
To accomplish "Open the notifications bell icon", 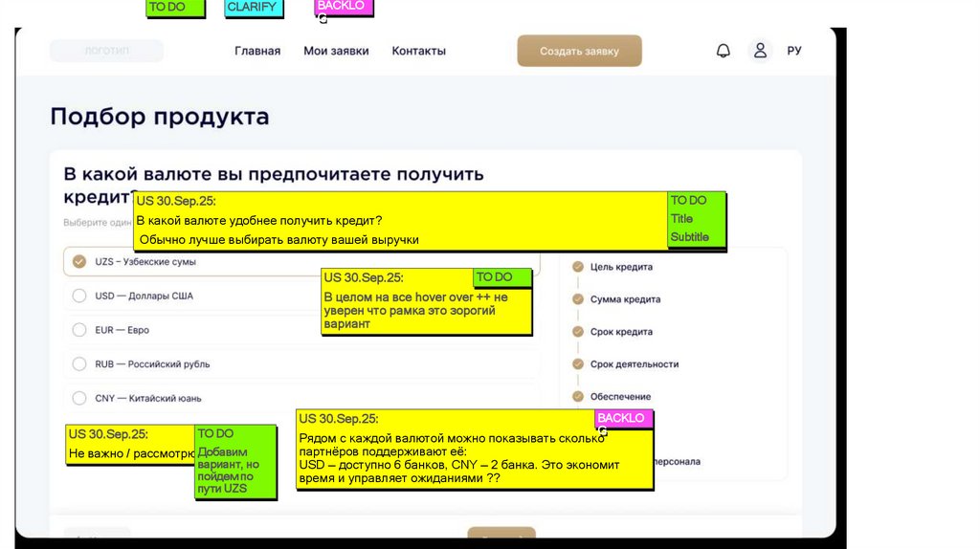I will click(724, 51).
